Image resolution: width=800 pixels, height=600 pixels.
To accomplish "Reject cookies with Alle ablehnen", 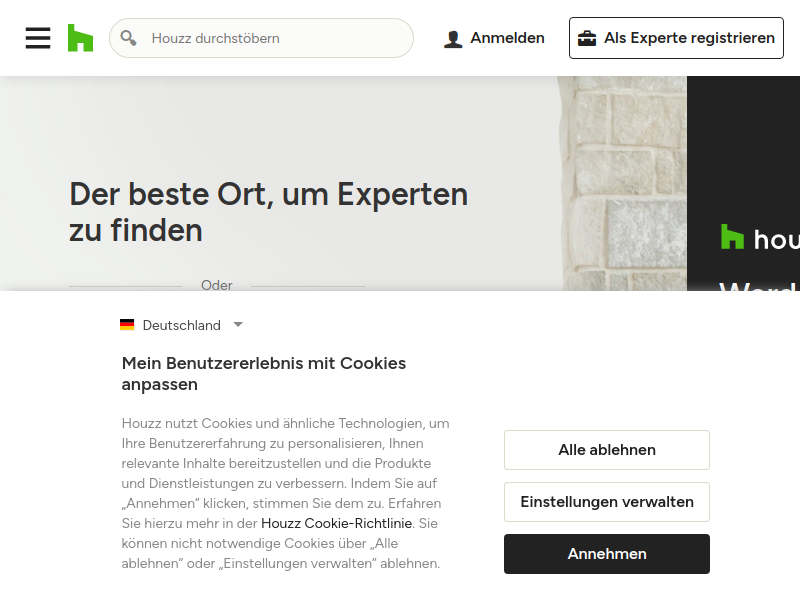I will click(x=607, y=450).
